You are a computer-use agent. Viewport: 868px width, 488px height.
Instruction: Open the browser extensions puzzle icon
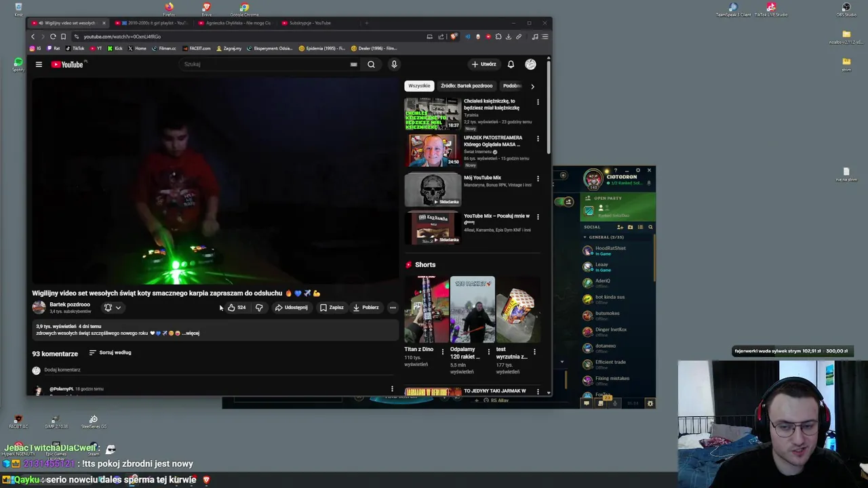pyautogui.click(x=498, y=37)
